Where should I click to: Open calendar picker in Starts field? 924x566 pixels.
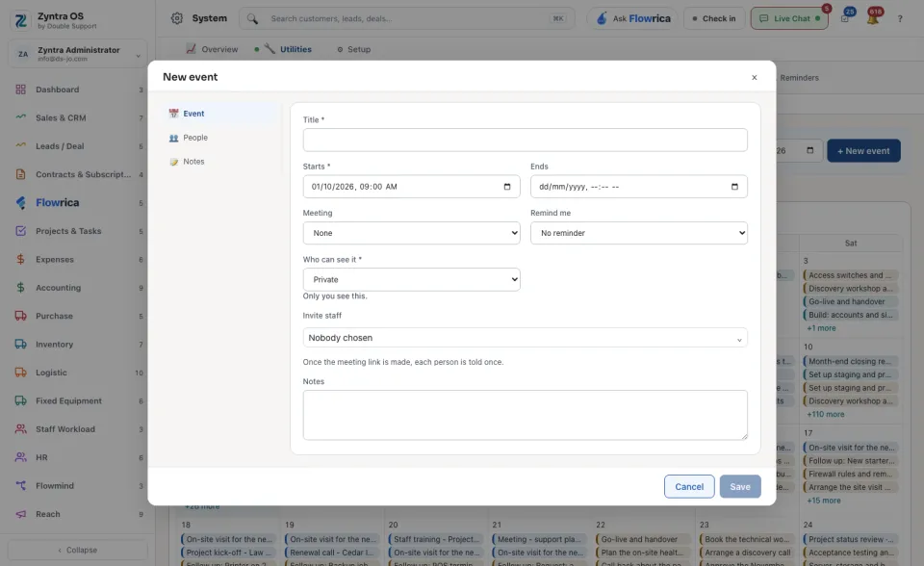coord(507,187)
